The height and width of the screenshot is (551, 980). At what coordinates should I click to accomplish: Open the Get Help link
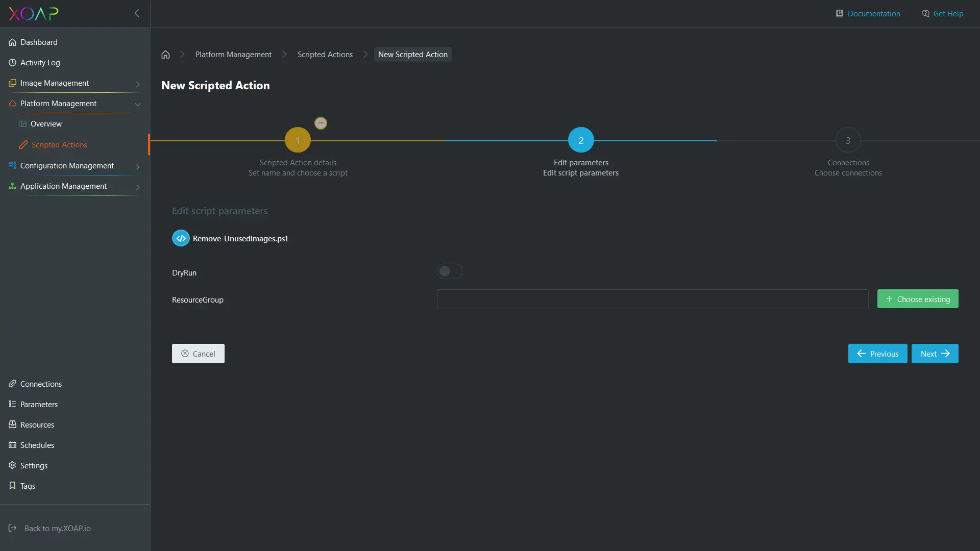948,14
